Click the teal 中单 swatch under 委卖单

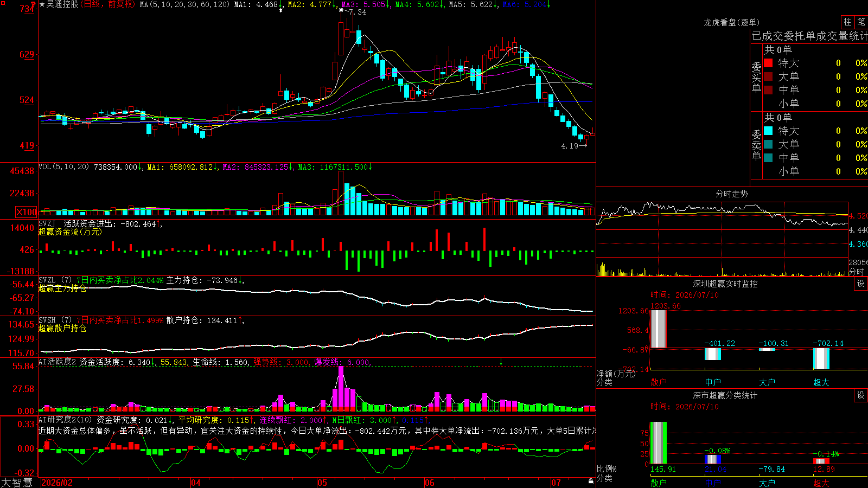(x=768, y=158)
